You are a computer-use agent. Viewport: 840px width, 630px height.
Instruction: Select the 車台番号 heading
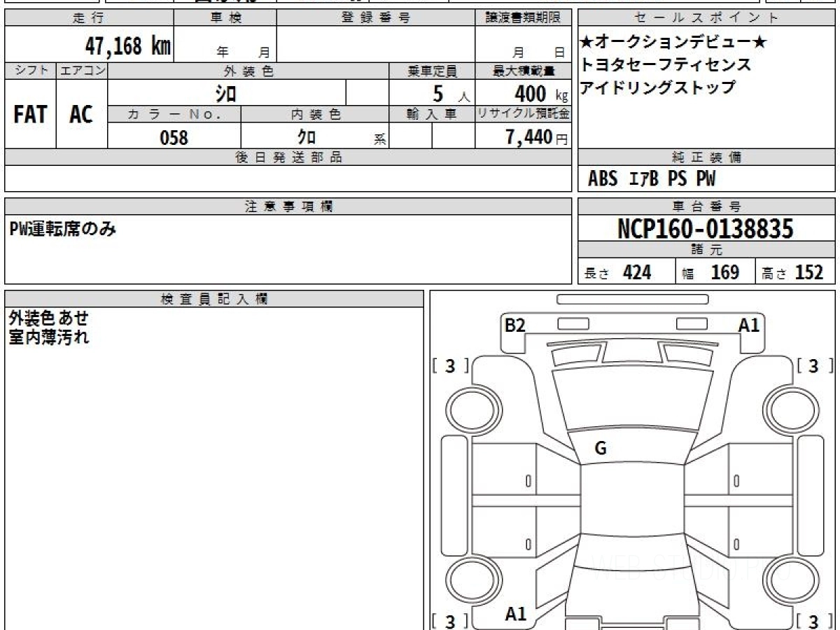click(706, 206)
